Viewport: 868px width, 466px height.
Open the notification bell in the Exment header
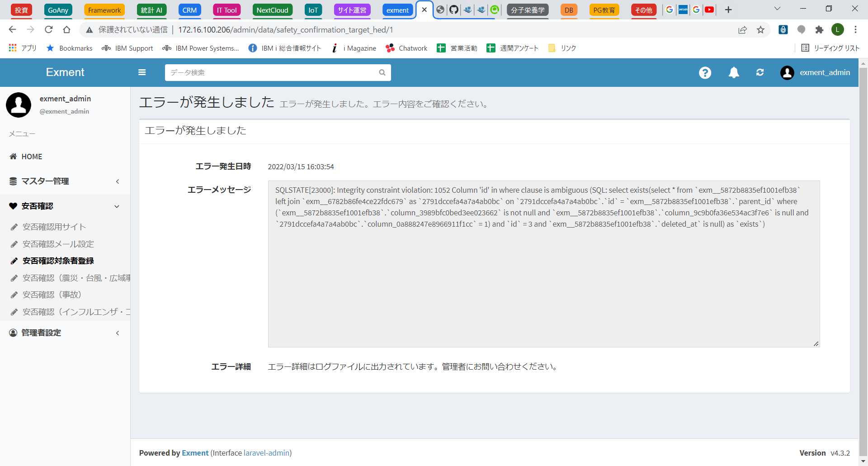(733, 72)
